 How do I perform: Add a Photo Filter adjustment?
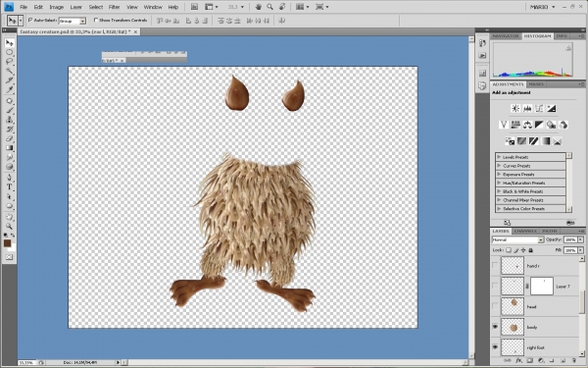(x=551, y=125)
